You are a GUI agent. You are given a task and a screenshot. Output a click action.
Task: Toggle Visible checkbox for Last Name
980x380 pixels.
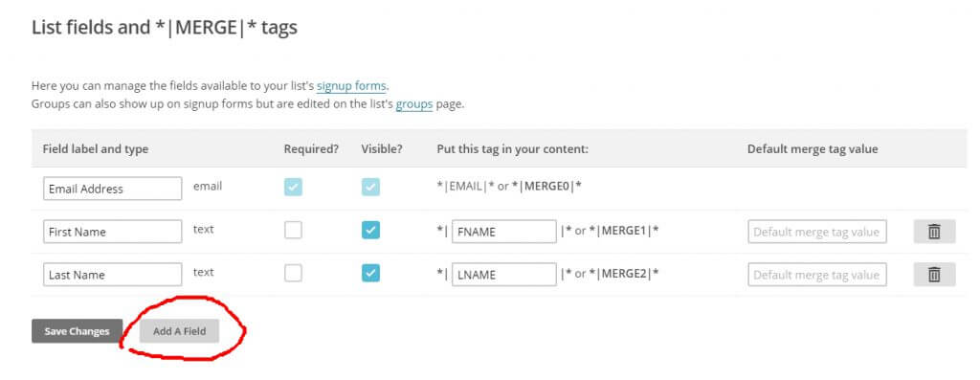point(370,273)
